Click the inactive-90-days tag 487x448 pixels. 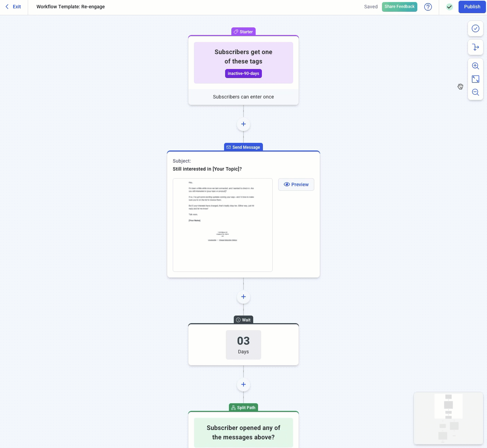coord(243,73)
